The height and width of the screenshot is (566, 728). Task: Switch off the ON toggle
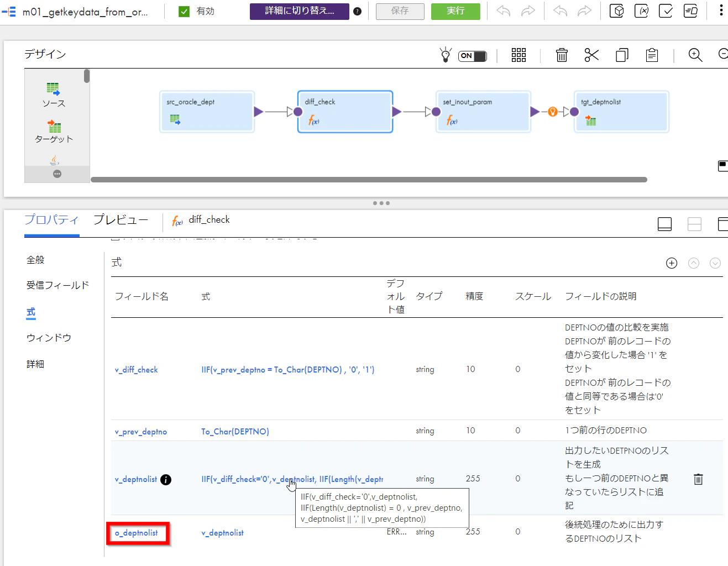pyautogui.click(x=473, y=56)
